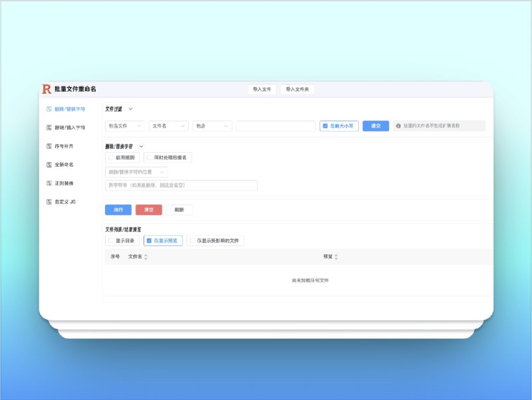This screenshot has height=400, width=532.
Task: Check the 显示目录 checkbox
Action: pyautogui.click(x=110, y=240)
